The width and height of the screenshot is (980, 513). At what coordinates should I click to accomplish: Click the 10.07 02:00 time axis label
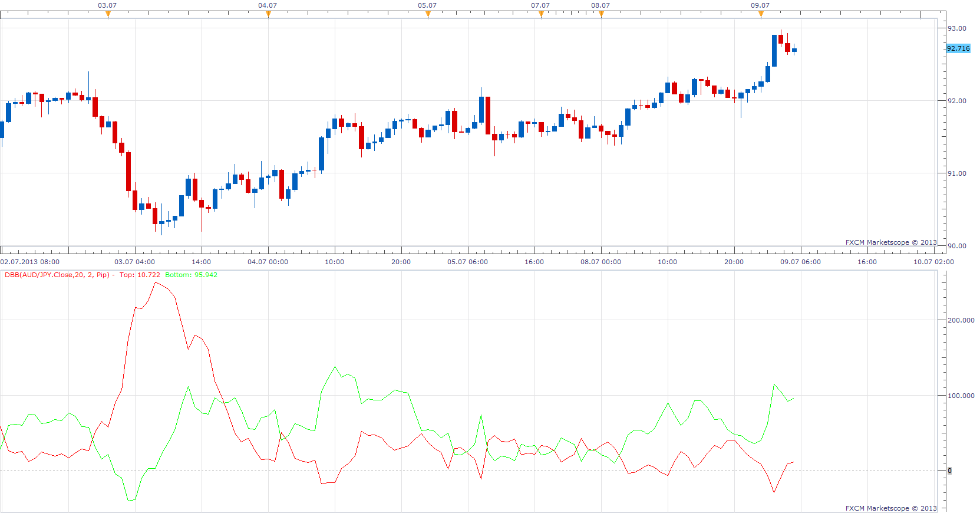pos(933,262)
